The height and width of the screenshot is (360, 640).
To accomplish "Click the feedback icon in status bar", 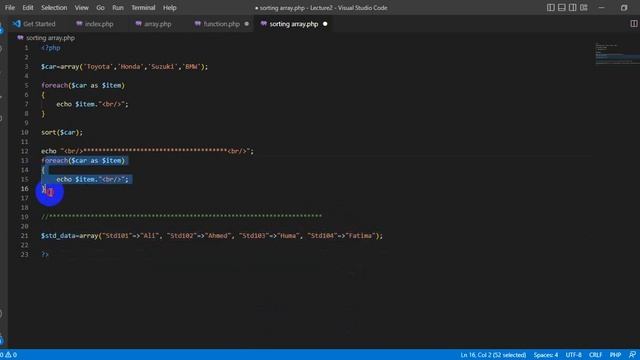I will [632, 355].
